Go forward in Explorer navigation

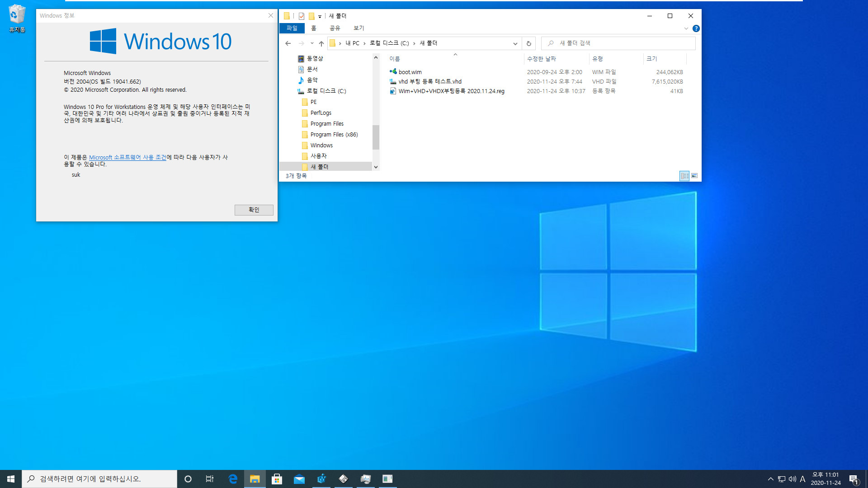[x=301, y=43]
